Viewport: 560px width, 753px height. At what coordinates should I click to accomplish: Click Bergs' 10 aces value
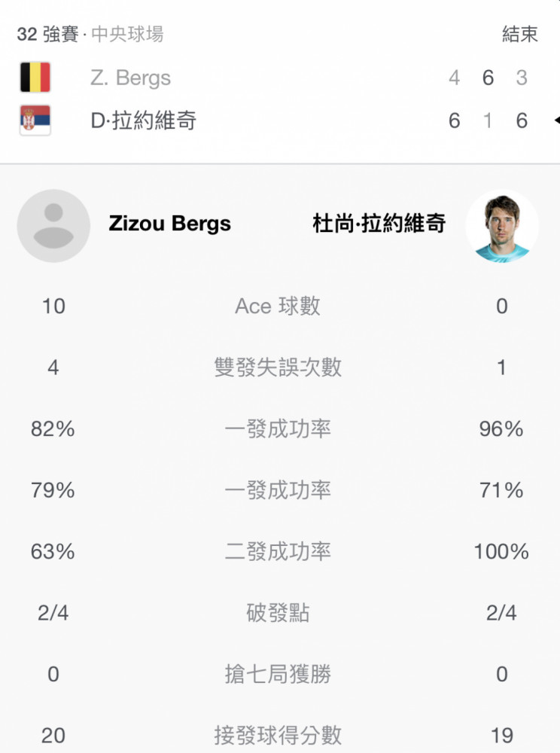(53, 306)
